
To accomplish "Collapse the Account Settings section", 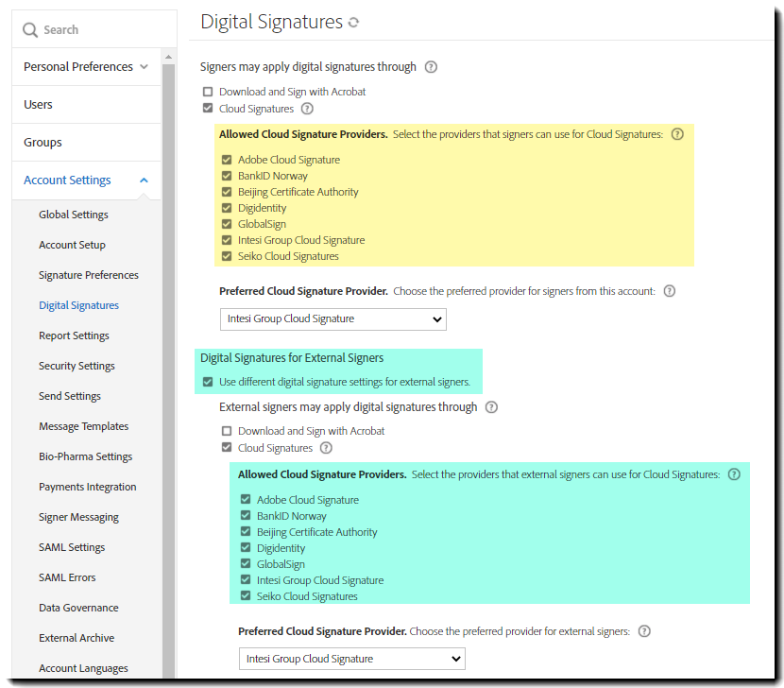I will tap(144, 181).
